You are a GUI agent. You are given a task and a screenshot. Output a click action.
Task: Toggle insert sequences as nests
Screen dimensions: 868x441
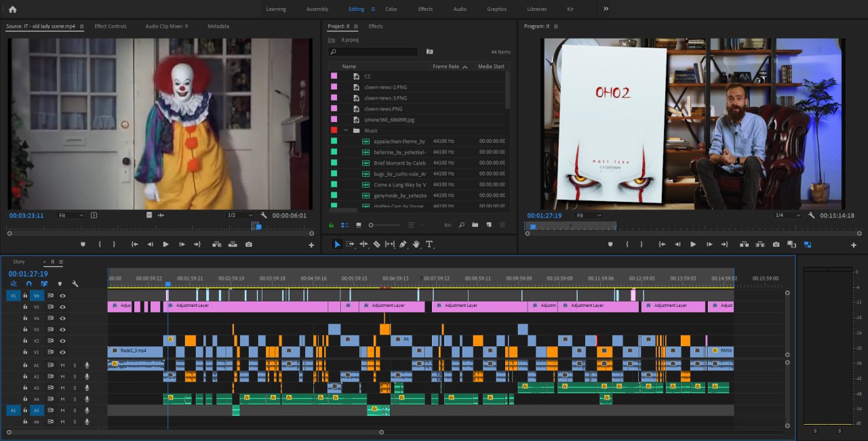point(14,284)
